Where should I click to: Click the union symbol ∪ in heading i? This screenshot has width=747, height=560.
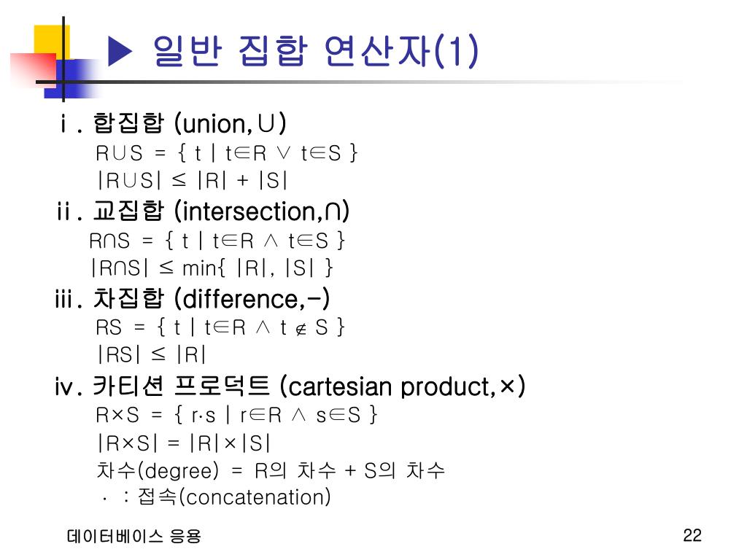point(266,123)
